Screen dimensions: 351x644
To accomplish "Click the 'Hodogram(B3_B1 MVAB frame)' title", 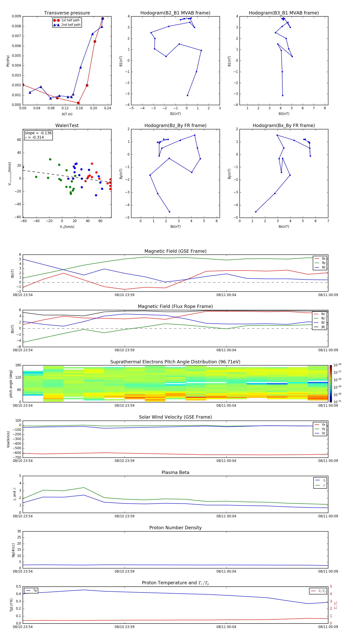I will tap(284, 13).
